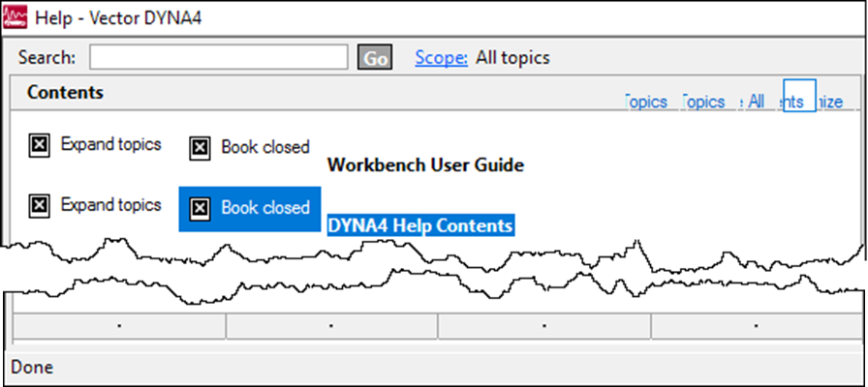Viewport: 868px width, 387px height.
Task: Click the Expand topics icon beside Workbench User Guide
Action: coord(39,146)
